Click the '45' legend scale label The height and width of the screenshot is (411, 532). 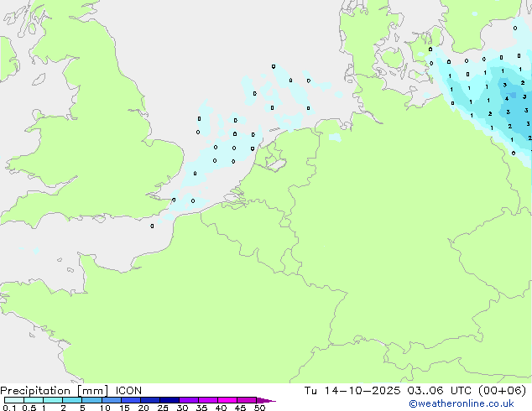point(240,408)
